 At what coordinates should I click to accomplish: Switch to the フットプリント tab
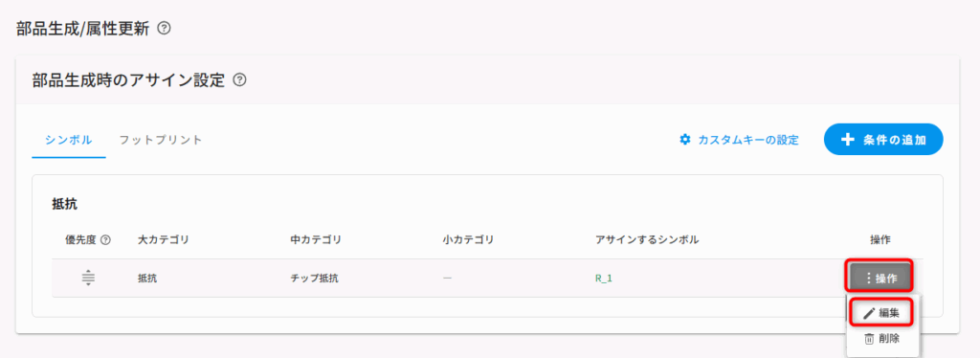(x=161, y=140)
